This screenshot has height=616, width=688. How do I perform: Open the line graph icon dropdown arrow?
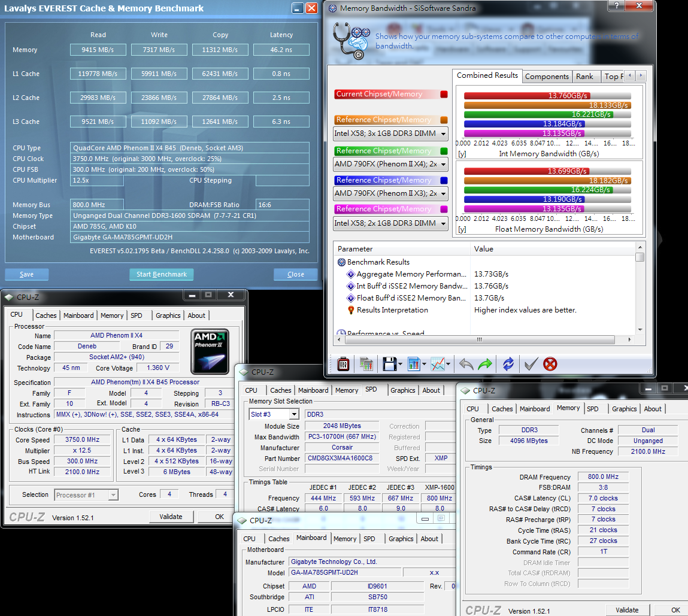[x=448, y=364]
